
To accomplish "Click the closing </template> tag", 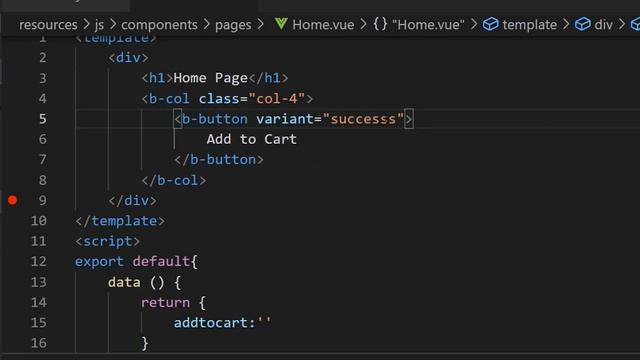I will point(120,221).
